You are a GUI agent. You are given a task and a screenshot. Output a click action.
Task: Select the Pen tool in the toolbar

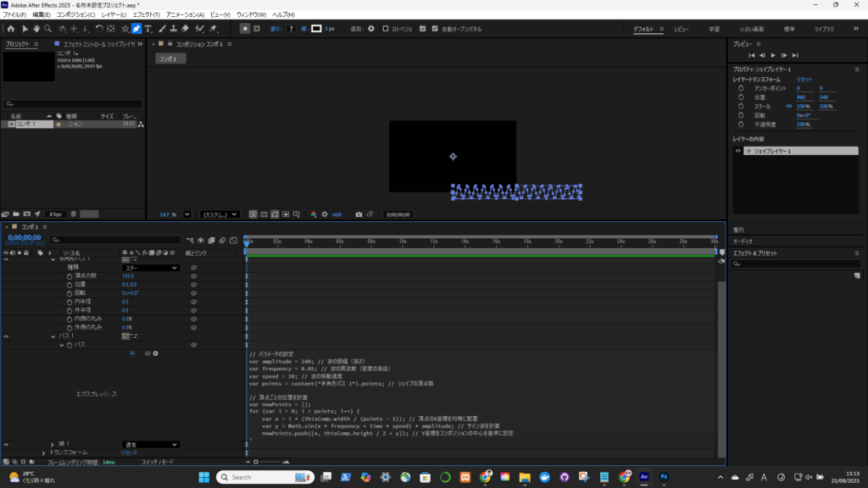click(x=136, y=28)
